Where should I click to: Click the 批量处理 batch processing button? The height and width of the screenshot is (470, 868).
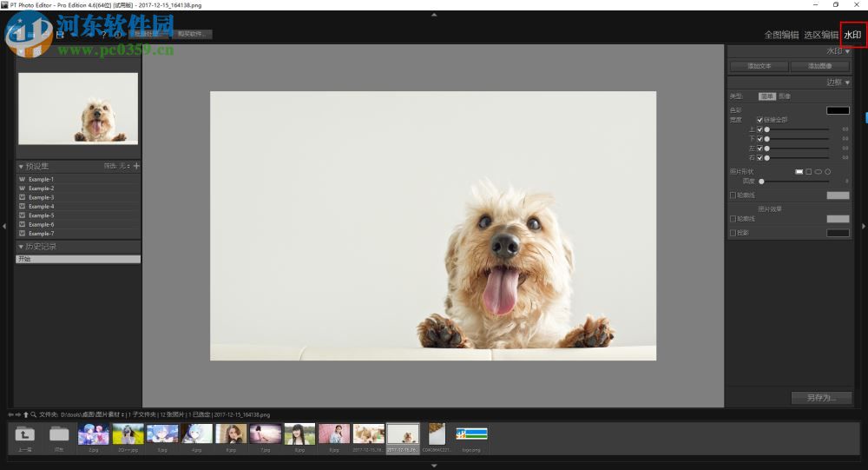148,34
